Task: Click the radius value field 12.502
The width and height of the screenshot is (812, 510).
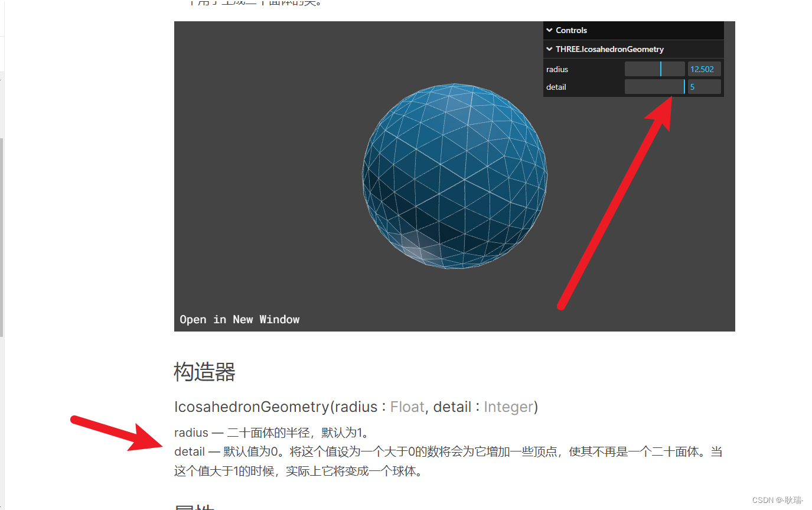Action: point(704,69)
